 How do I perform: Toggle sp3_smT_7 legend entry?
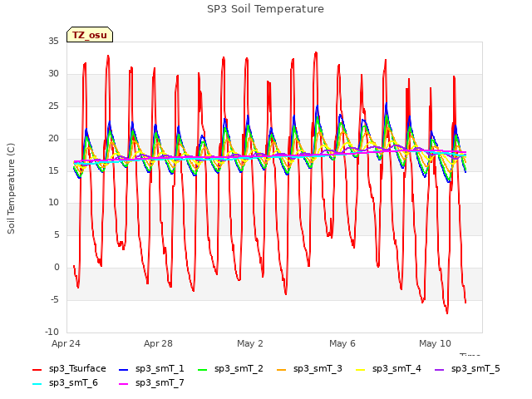151,383
